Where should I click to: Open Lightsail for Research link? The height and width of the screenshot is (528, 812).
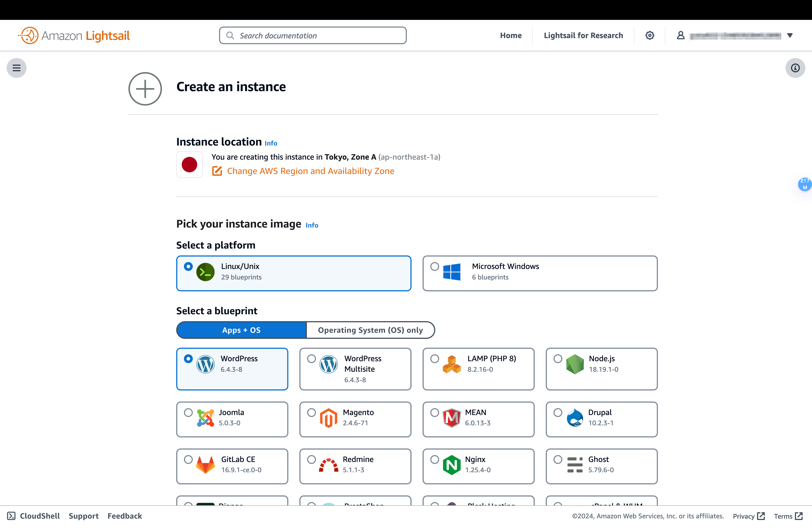583,35
